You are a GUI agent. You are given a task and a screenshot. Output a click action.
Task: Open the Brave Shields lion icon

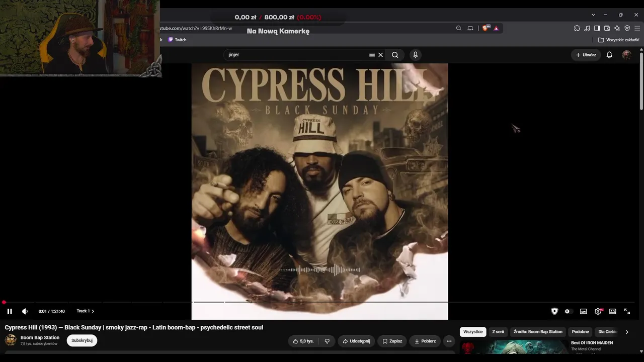pyautogui.click(x=485, y=28)
